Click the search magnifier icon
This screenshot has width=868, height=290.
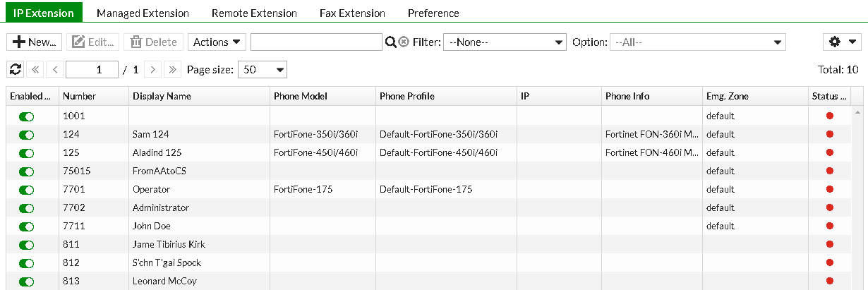click(390, 42)
